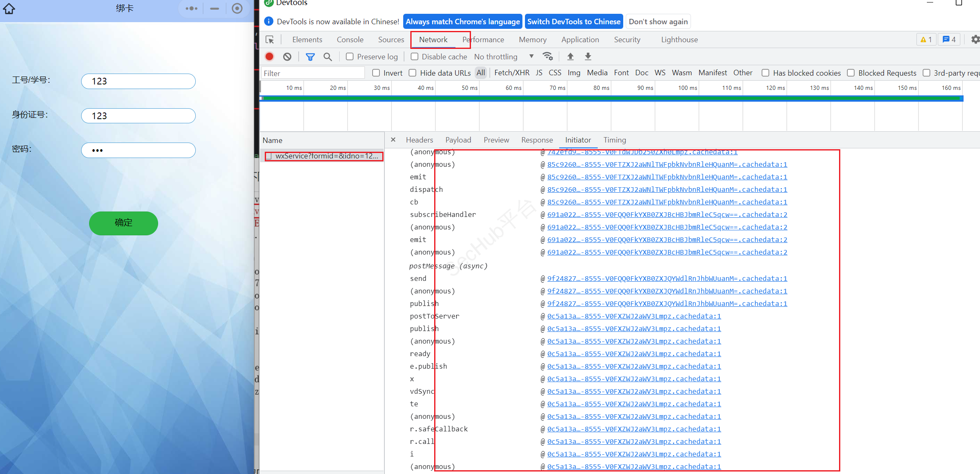This screenshot has height=474, width=980.
Task: Open the Sources tab
Action: tap(391, 40)
